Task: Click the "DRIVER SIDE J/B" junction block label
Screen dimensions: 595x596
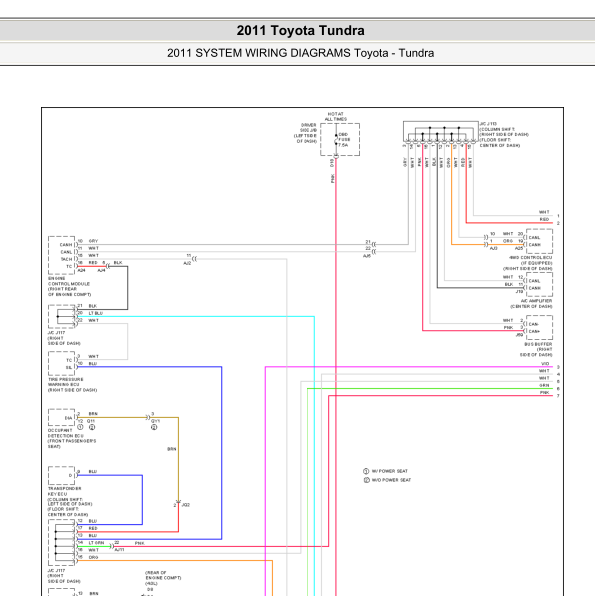Action: pos(308,127)
